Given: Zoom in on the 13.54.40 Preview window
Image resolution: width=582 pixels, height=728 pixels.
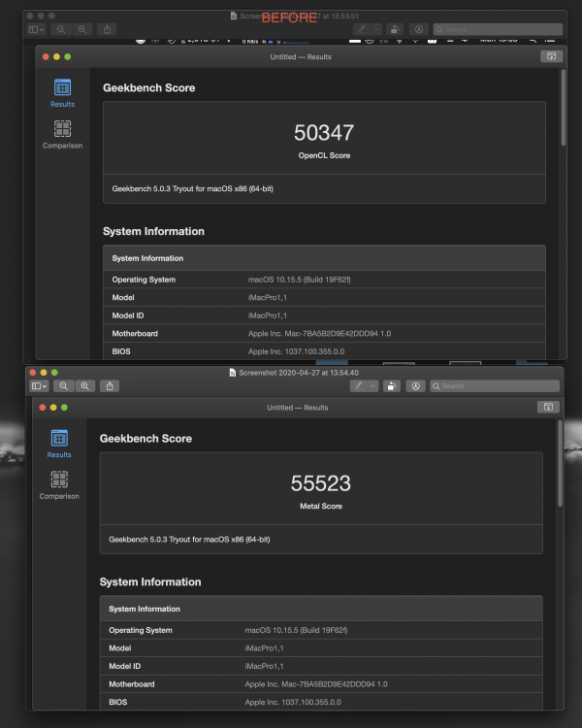Looking at the screenshot, I should point(85,385).
